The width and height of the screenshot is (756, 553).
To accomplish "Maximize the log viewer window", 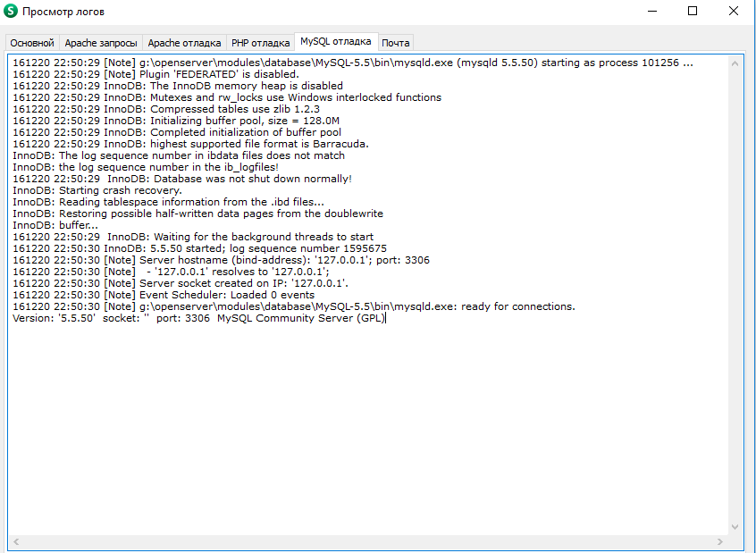I will (x=693, y=12).
